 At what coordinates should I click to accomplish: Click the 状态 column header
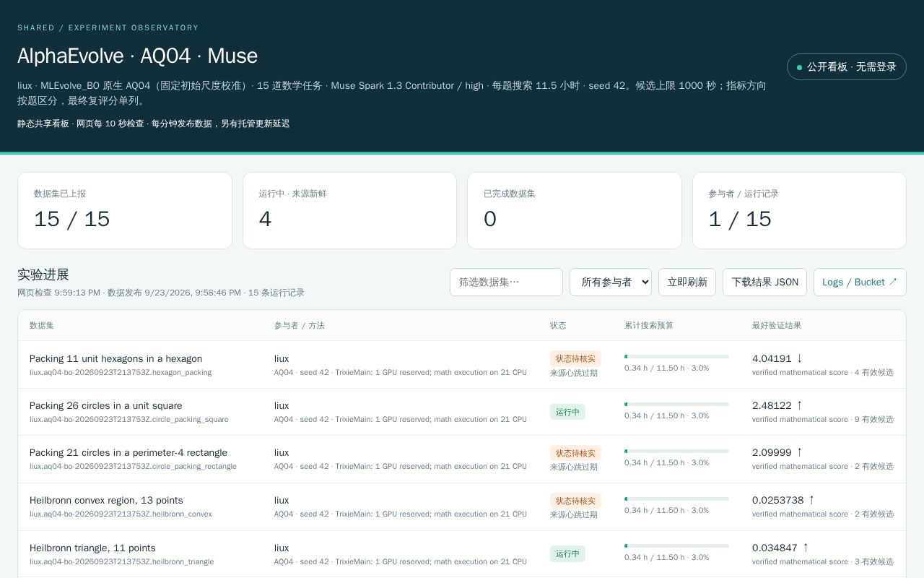(x=558, y=325)
